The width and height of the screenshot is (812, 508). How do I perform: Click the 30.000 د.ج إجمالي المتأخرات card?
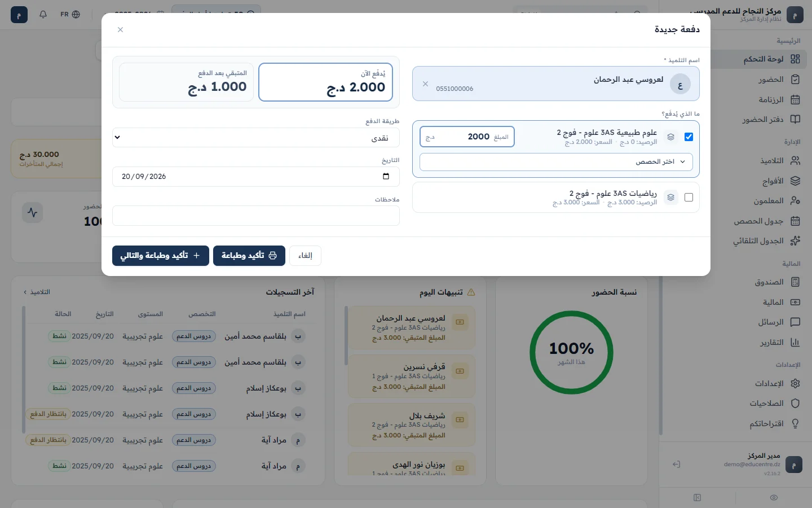click(56, 159)
